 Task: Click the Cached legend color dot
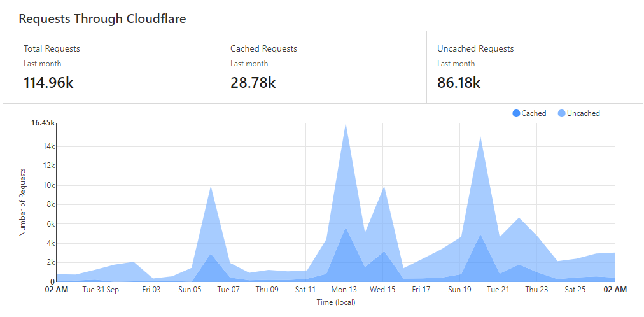point(516,113)
